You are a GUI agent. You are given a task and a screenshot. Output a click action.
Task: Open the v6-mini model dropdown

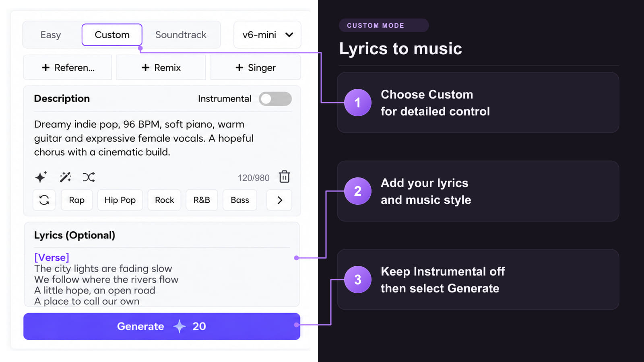pos(267,35)
